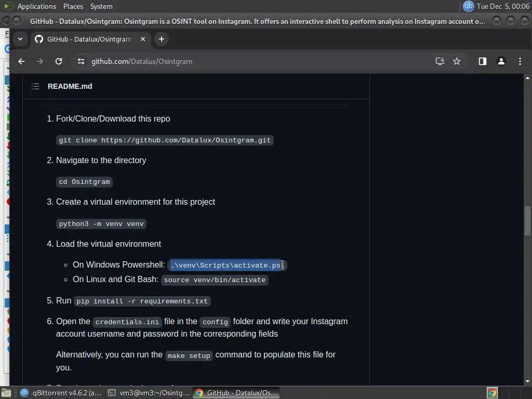Click the highlighted activate.ps1 command

227,265
